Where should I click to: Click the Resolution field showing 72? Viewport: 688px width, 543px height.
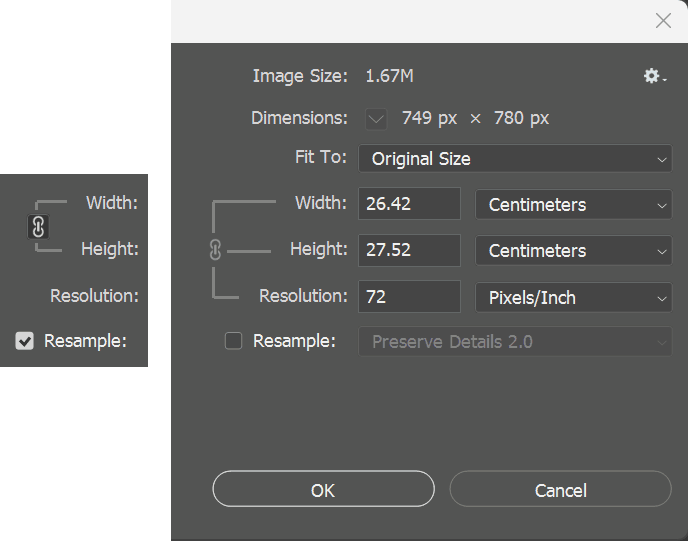click(x=409, y=297)
